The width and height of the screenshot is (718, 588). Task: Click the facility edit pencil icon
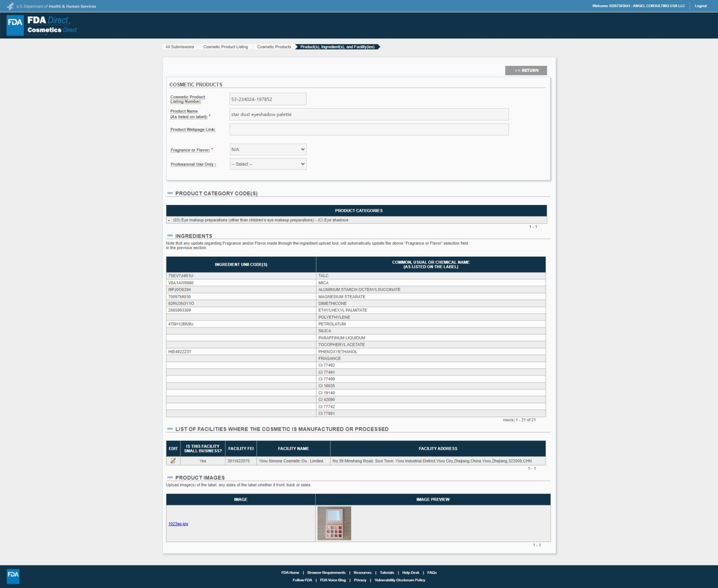[x=173, y=461]
